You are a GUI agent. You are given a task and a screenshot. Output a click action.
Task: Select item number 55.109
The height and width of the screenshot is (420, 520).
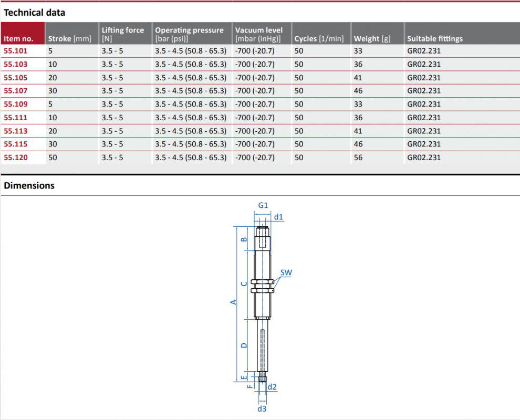(x=16, y=104)
